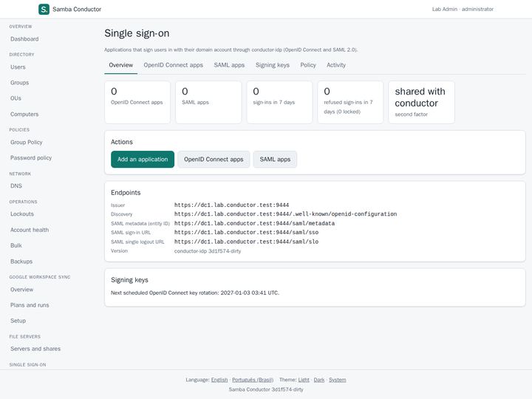This screenshot has height=399, width=532.
Task: Click the Signing keys section heading
Action: [129, 280]
